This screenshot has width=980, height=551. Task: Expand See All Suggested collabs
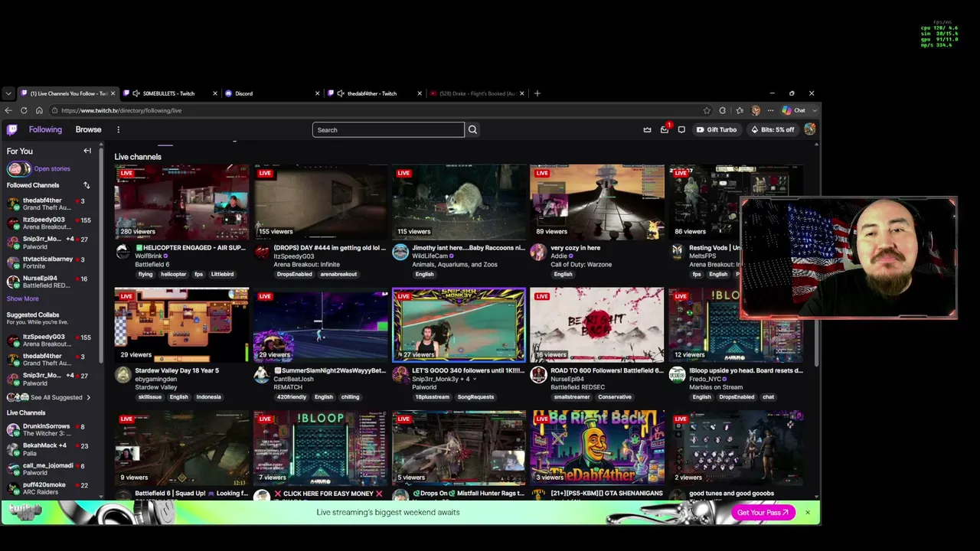click(x=49, y=397)
